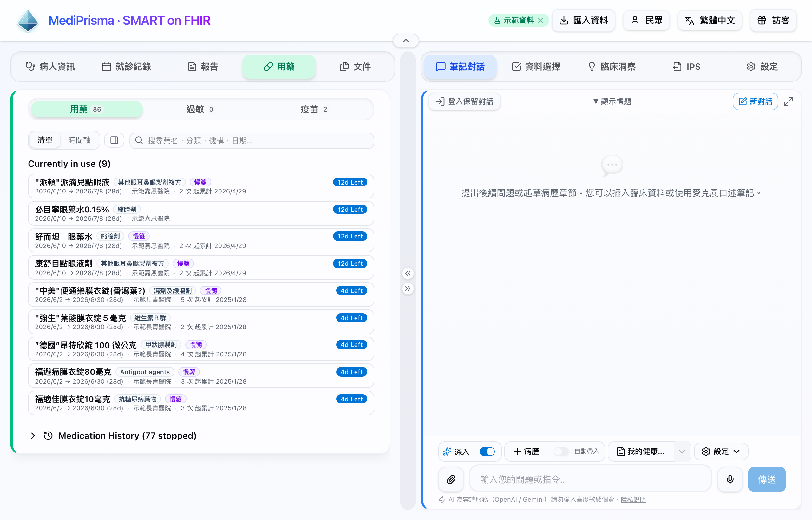Click 登入保留對話 login button
Image resolution: width=812 pixels, height=520 pixels.
pos(464,101)
